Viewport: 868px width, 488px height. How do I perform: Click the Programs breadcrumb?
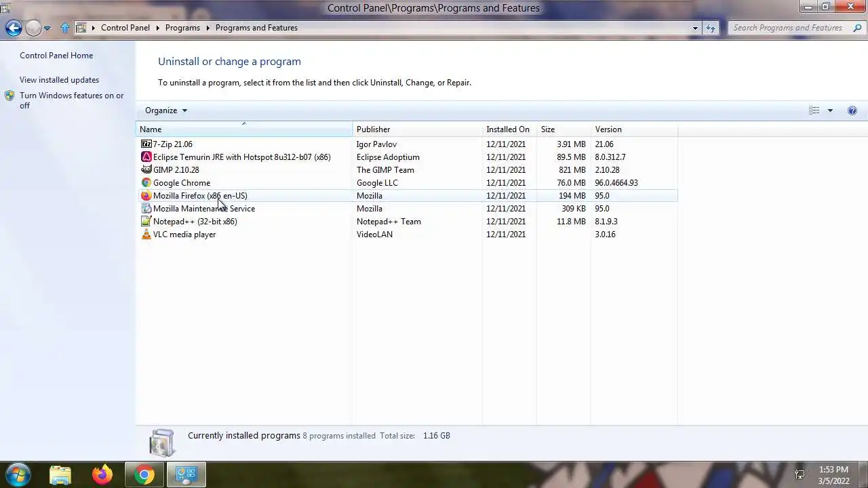click(182, 28)
